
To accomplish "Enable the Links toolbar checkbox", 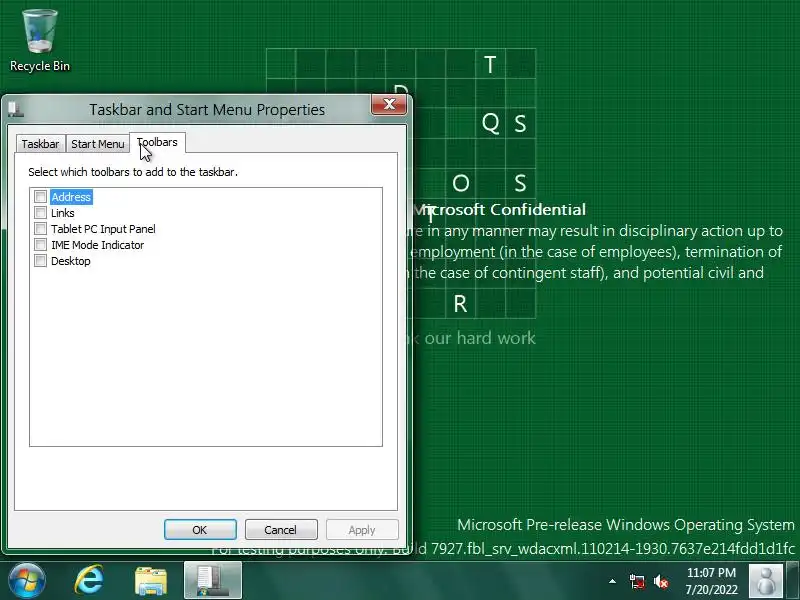I will click(x=40, y=212).
